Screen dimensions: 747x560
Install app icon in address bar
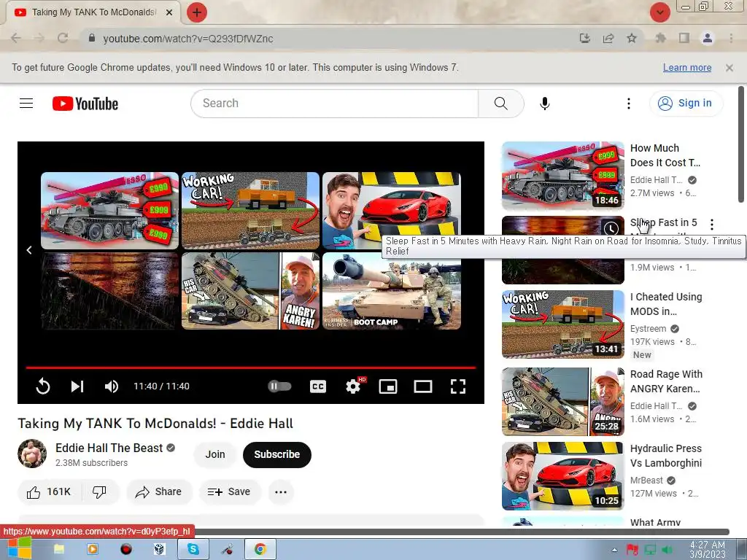[584, 38]
